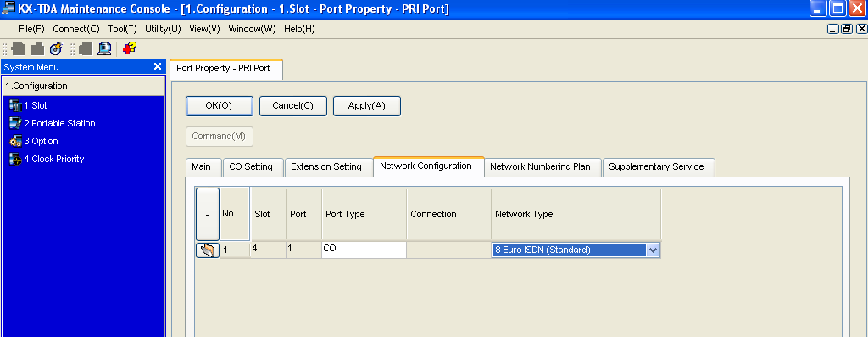Collapse the 1.Configuration menu section
Image resolution: width=868 pixels, height=337 pixels.
click(83, 86)
